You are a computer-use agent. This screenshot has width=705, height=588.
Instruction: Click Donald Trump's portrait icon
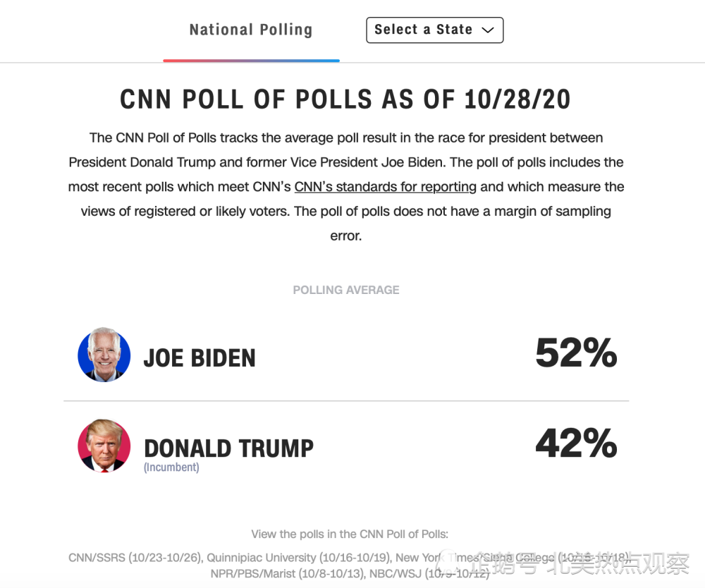pyautogui.click(x=104, y=446)
